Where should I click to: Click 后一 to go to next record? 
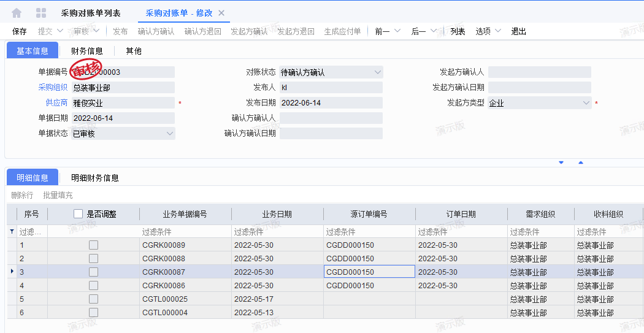[x=418, y=31]
